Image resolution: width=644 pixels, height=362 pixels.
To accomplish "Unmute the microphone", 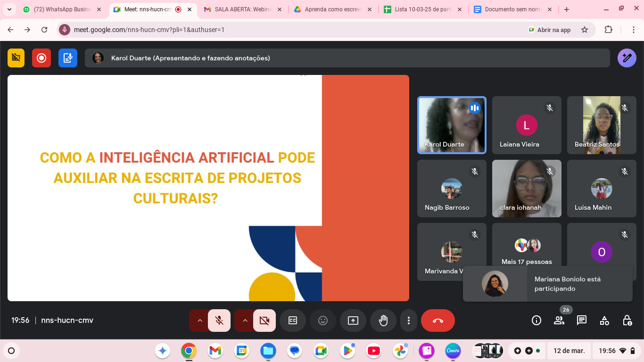I will (219, 321).
